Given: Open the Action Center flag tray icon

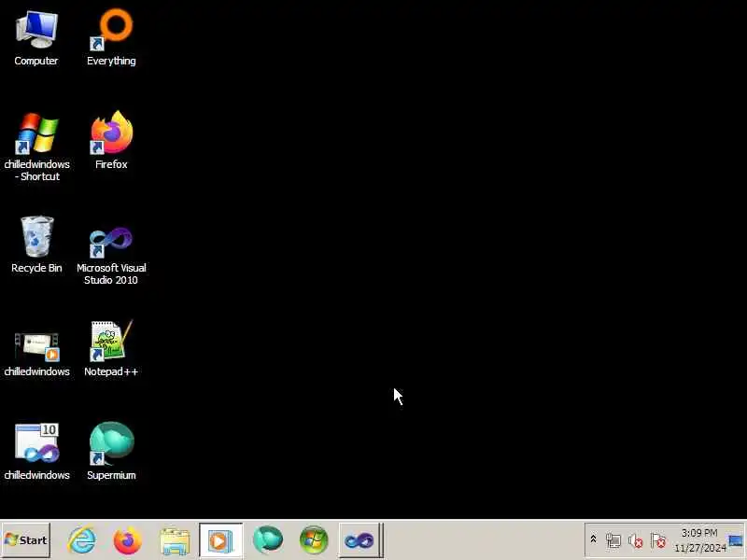Looking at the screenshot, I should click(658, 540).
